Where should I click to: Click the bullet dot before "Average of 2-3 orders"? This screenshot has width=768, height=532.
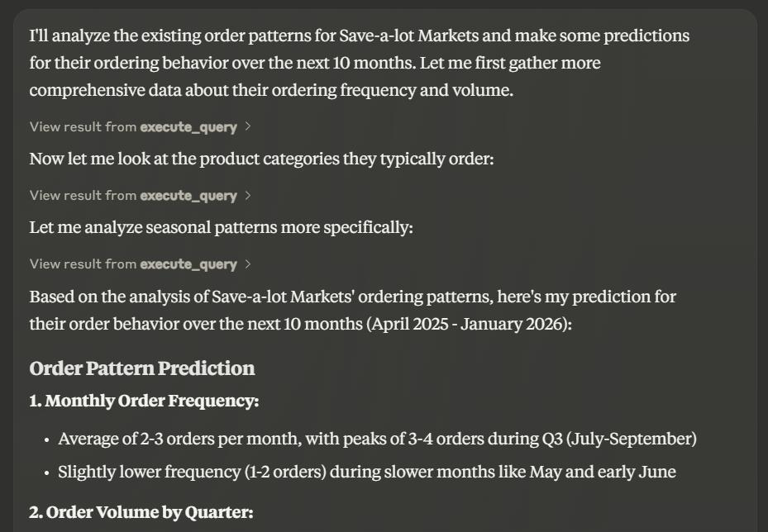point(47,440)
